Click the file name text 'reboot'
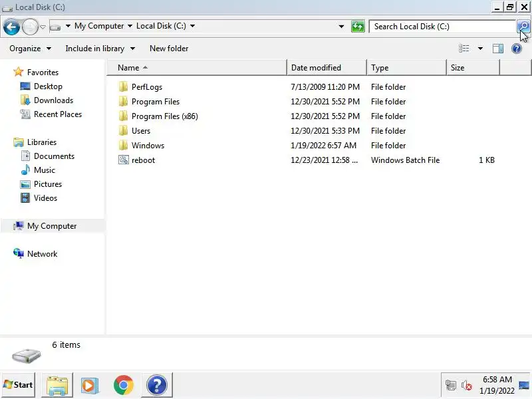The height and width of the screenshot is (399, 532). (143, 160)
